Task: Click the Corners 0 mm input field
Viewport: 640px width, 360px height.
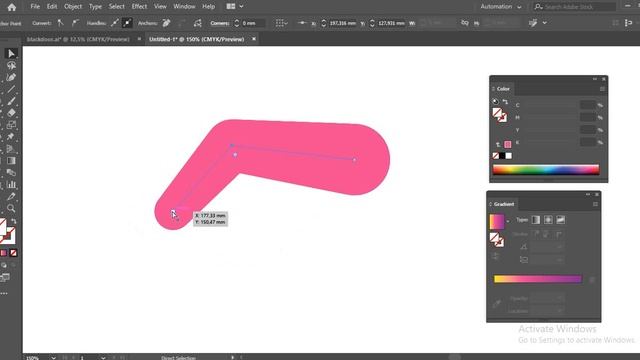Action: [253, 23]
